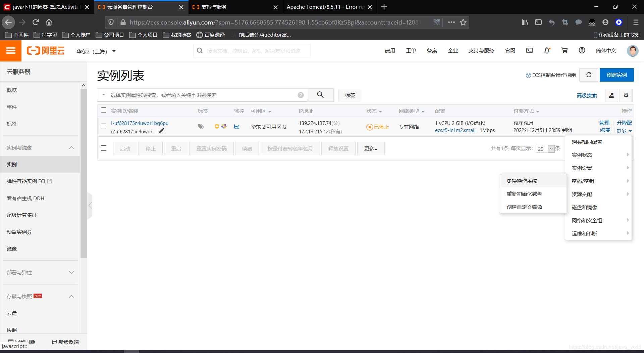Viewport: 644px width, 353px height.
Task: Open the column settings gear icon
Action: point(626,95)
